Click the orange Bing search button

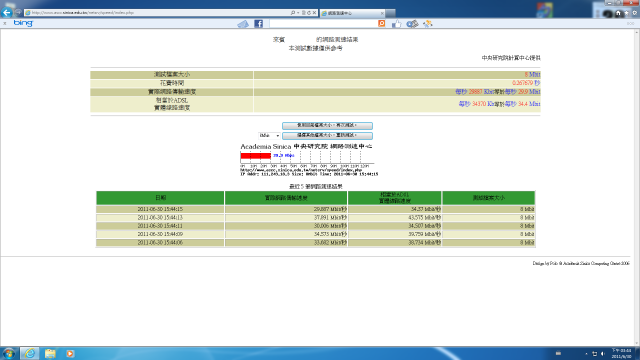point(382,24)
